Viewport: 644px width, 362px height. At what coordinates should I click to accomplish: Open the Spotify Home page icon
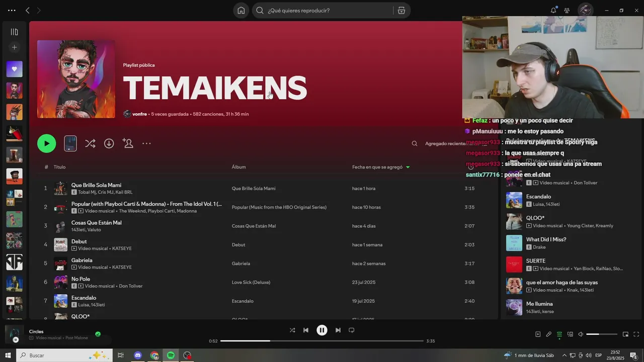pyautogui.click(x=241, y=11)
